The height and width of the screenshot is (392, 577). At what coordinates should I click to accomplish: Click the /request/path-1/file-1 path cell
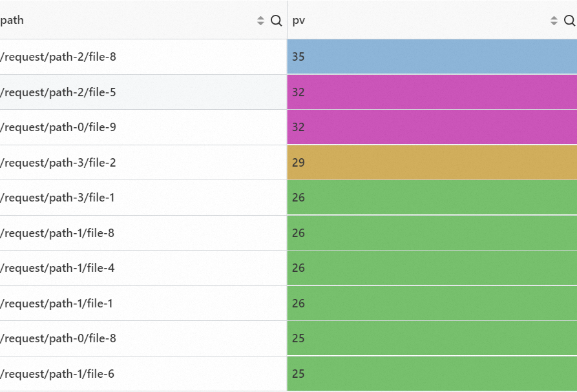click(57, 304)
